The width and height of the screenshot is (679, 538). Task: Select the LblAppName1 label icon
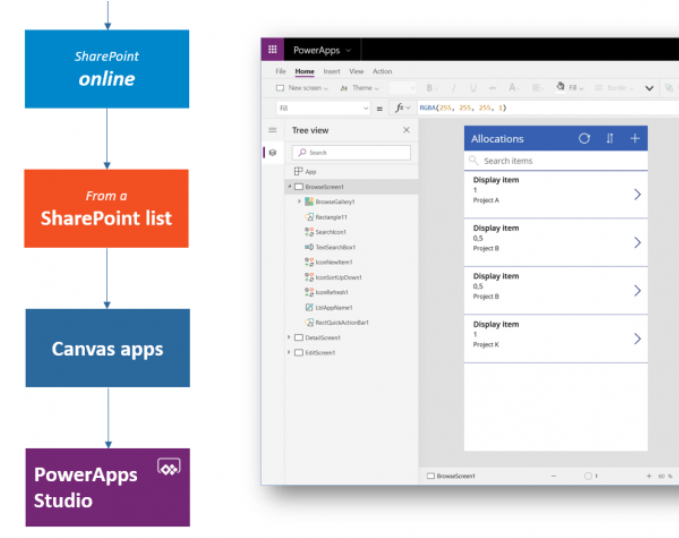(309, 307)
